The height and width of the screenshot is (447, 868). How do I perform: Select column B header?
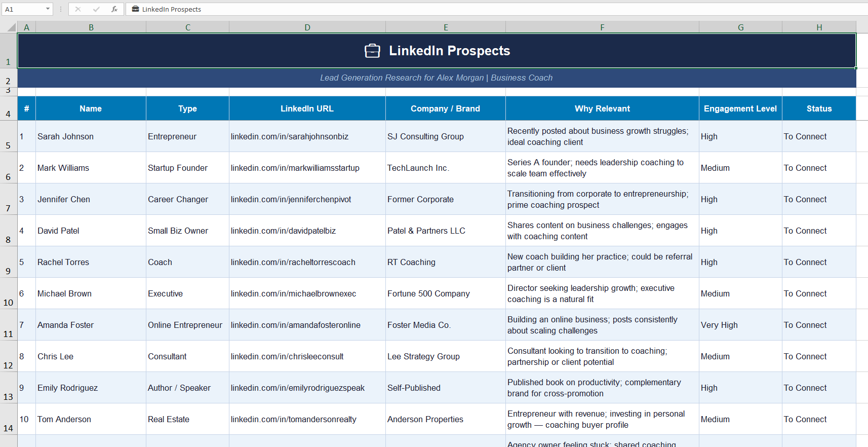click(x=91, y=27)
